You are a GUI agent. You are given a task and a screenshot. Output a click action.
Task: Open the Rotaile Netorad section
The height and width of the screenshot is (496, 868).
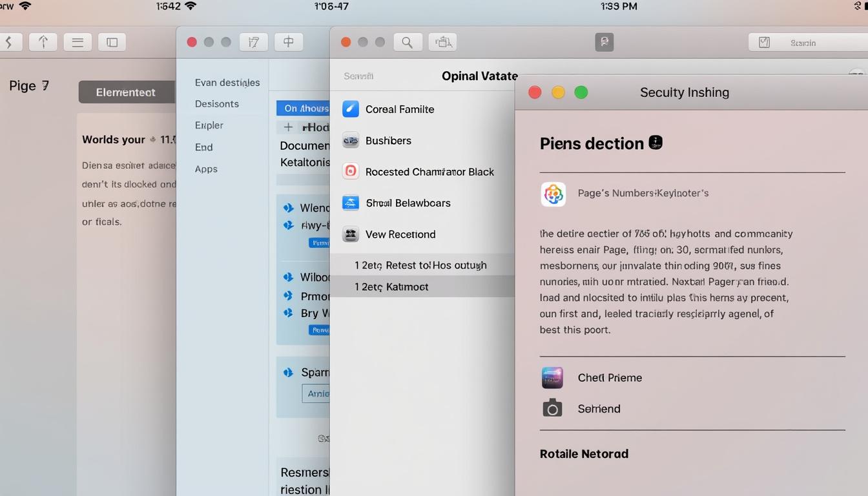click(583, 453)
